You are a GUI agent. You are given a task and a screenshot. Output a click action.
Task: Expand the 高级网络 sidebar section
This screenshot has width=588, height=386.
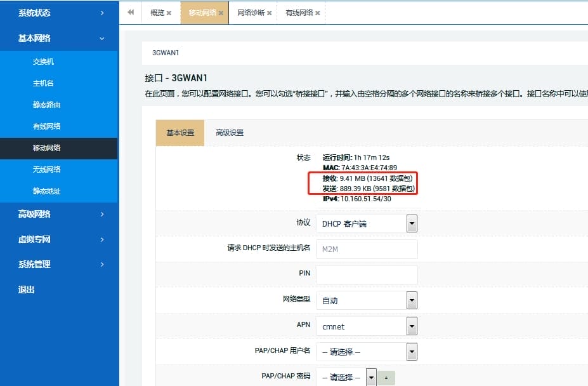pos(59,214)
